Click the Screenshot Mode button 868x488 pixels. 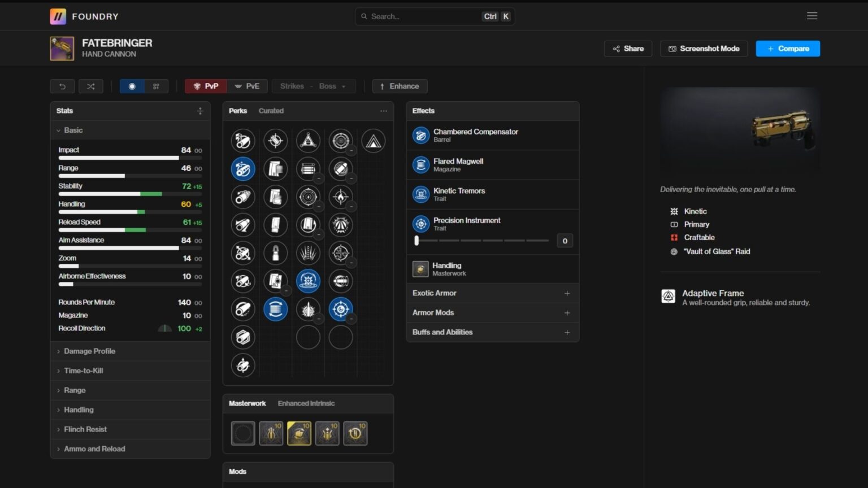[704, 49]
